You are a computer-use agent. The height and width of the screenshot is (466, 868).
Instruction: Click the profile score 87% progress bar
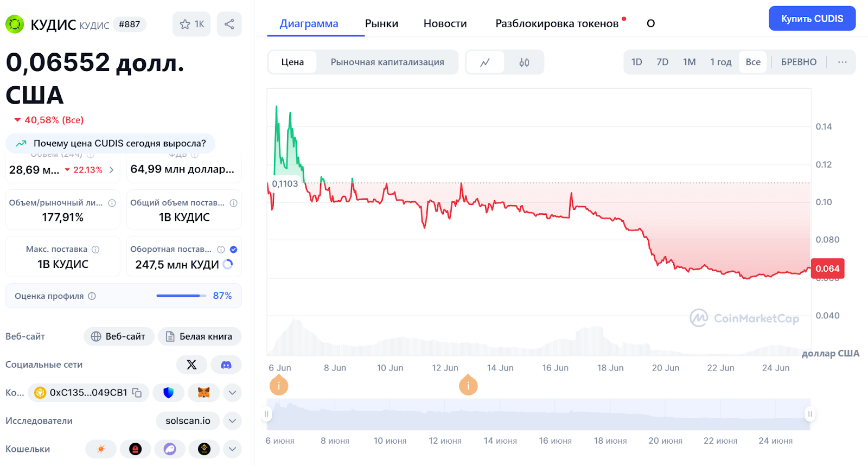tap(181, 296)
